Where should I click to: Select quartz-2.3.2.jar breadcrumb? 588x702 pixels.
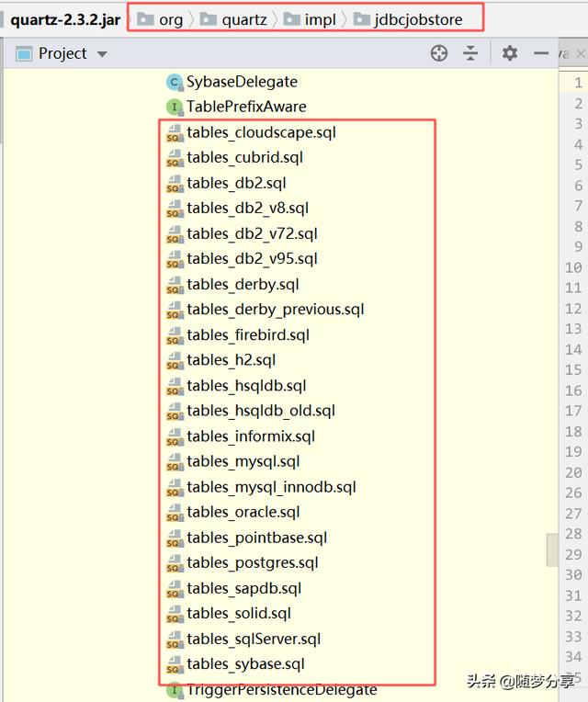point(65,19)
